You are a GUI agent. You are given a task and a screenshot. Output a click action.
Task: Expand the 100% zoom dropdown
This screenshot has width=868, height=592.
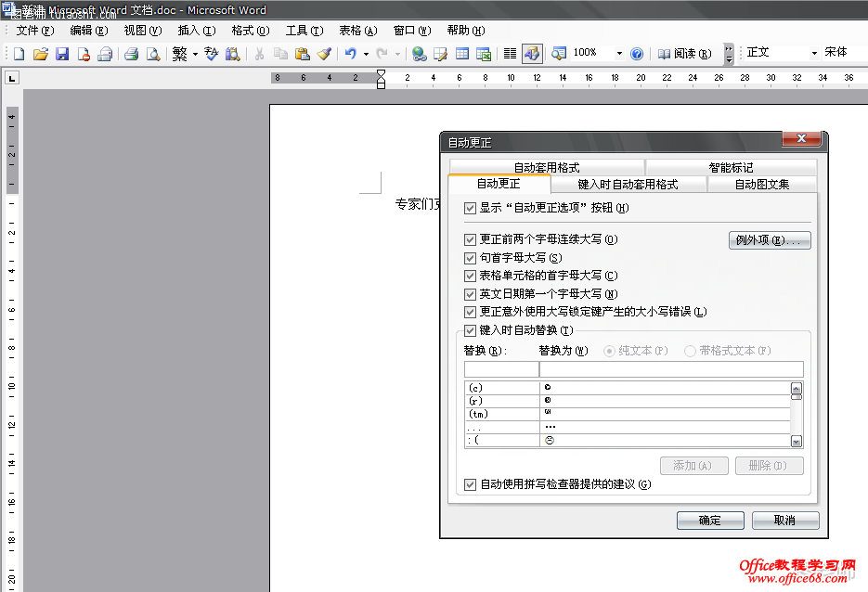click(x=619, y=54)
